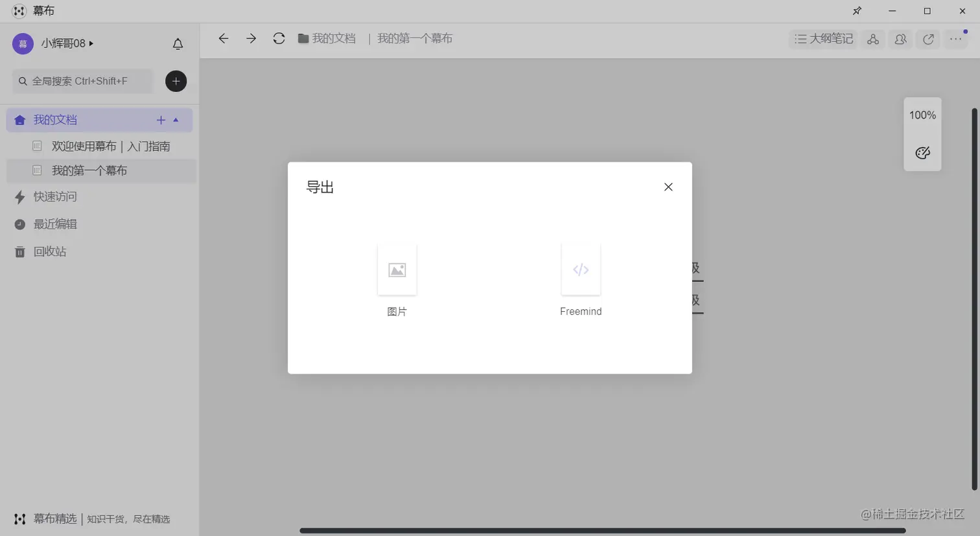Collapse the 我的文档 folder list

[176, 119]
